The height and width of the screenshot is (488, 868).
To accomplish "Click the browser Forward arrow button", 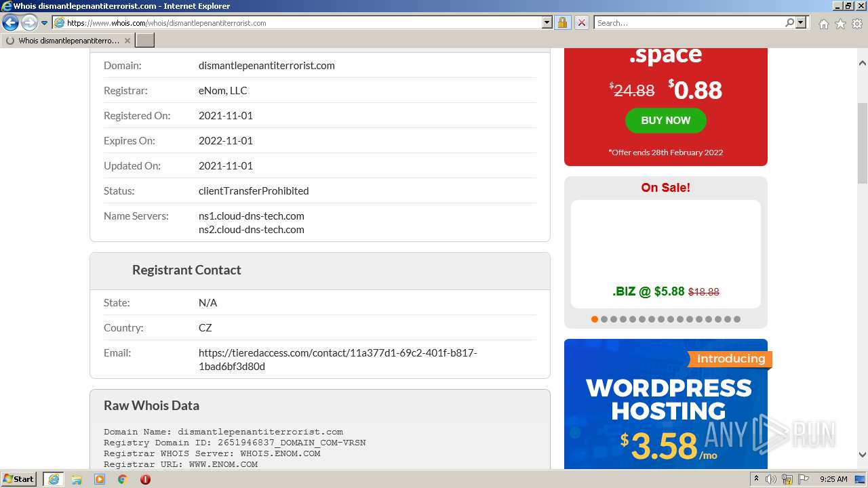I will 29,22.
